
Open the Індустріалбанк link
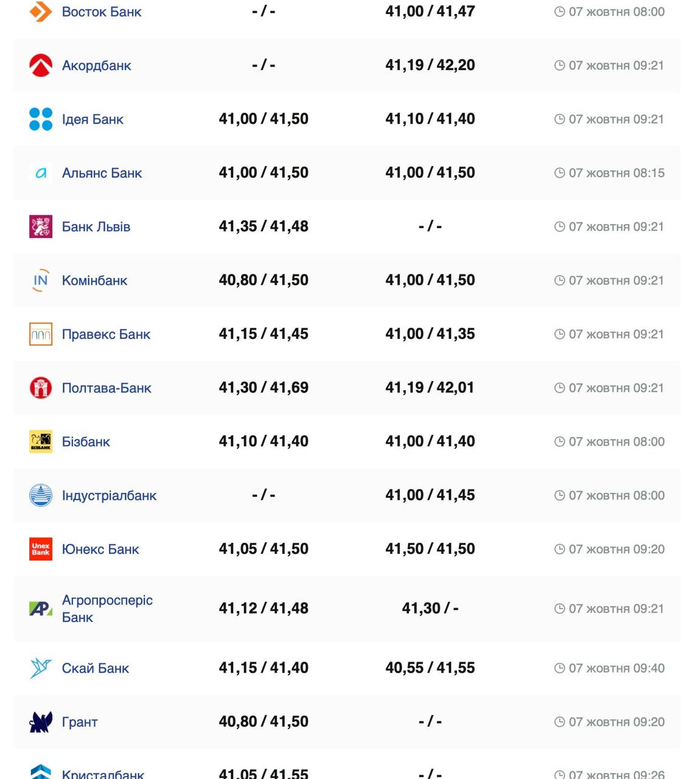click(109, 496)
